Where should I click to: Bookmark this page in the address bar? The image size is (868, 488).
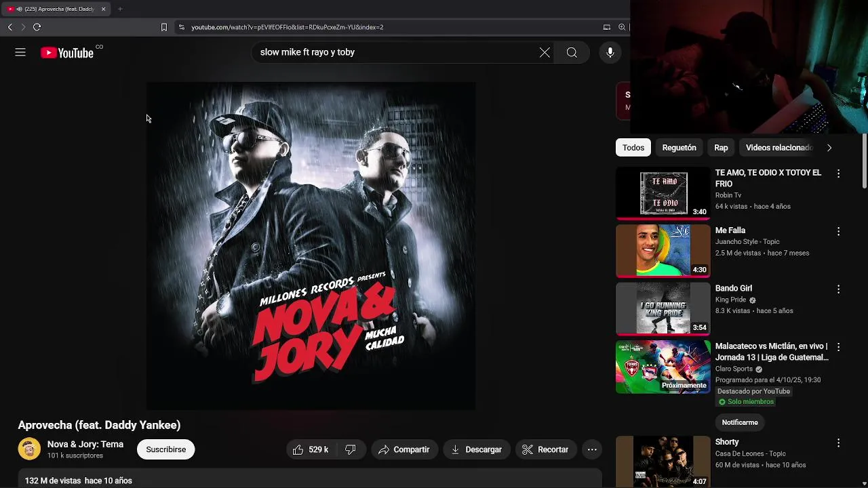click(163, 27)
